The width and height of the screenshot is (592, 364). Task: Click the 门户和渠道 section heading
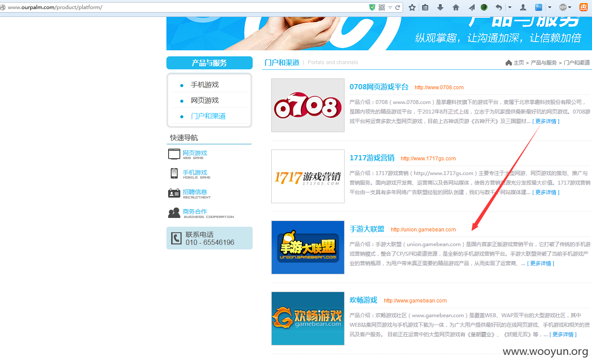pyautogui.click(x=282, y=62)
